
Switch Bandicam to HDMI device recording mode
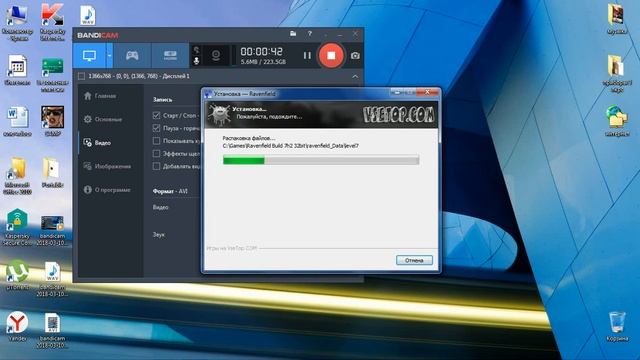170,56
